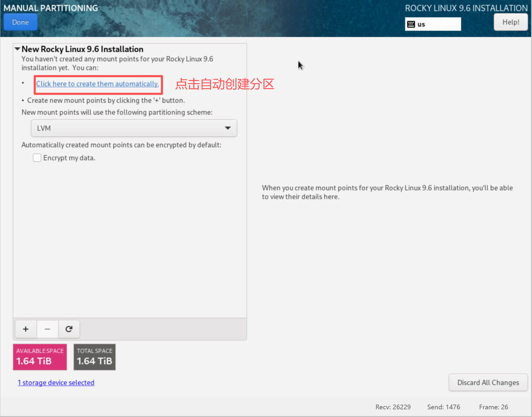Open the LVM dropdown arrow

tap(227, 128)
